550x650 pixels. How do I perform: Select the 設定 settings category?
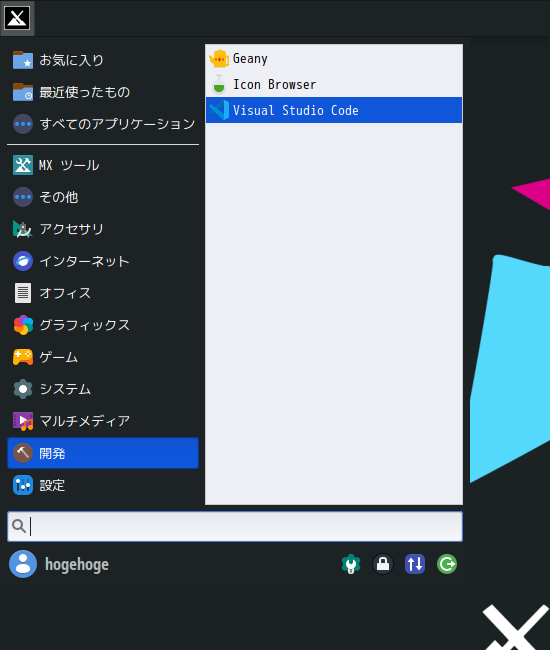tap(103, 485)
